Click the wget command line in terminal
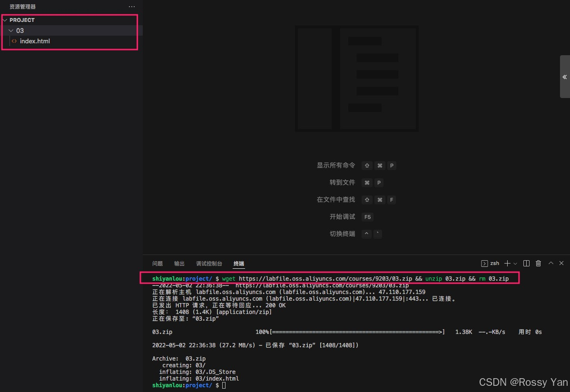Viewport: 570px width, 392px height. [x=331, y=279]
